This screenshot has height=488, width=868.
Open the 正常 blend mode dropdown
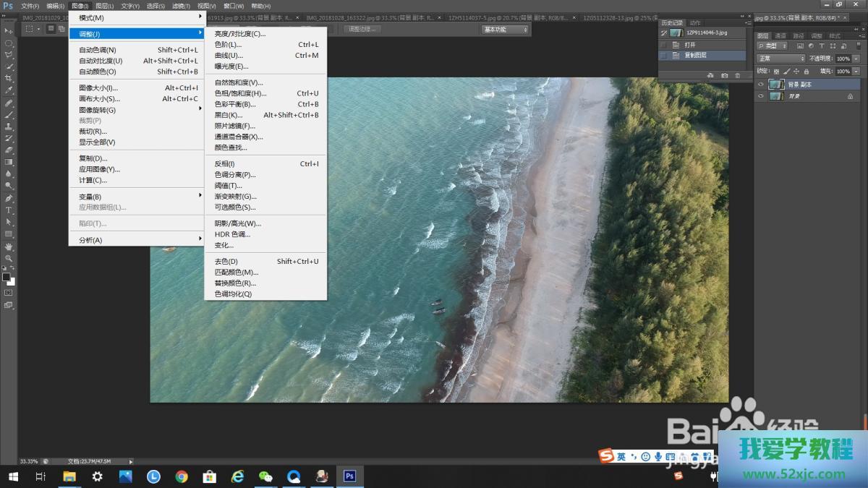point(780,59)
